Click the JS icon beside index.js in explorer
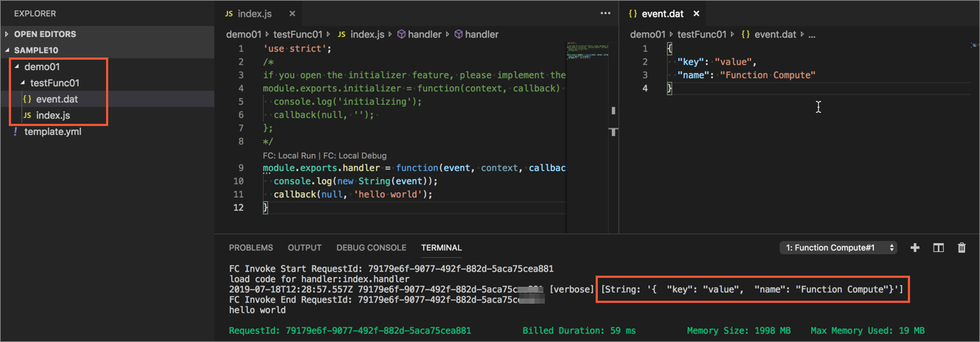Screen dimensions: 980x342 pyautogui.click(x=27, y=116)
